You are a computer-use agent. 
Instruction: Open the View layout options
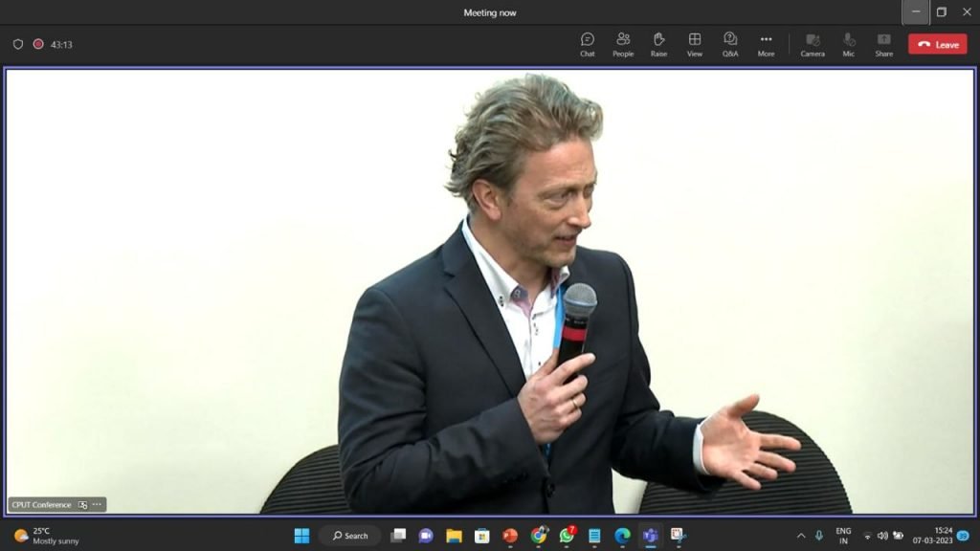[695, 44]
